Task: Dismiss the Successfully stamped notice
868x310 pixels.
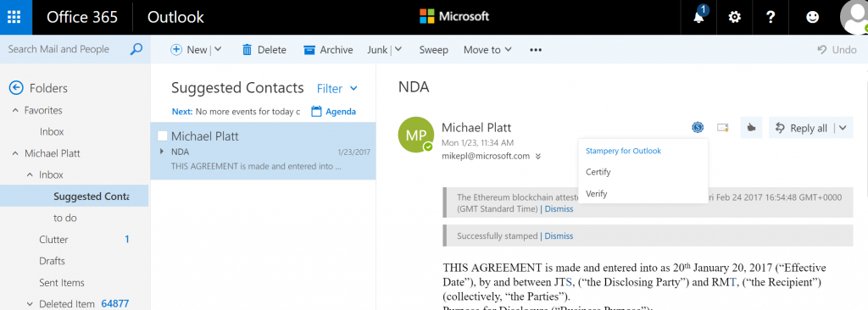Action: pyautogui.click(x=559, y=235)
